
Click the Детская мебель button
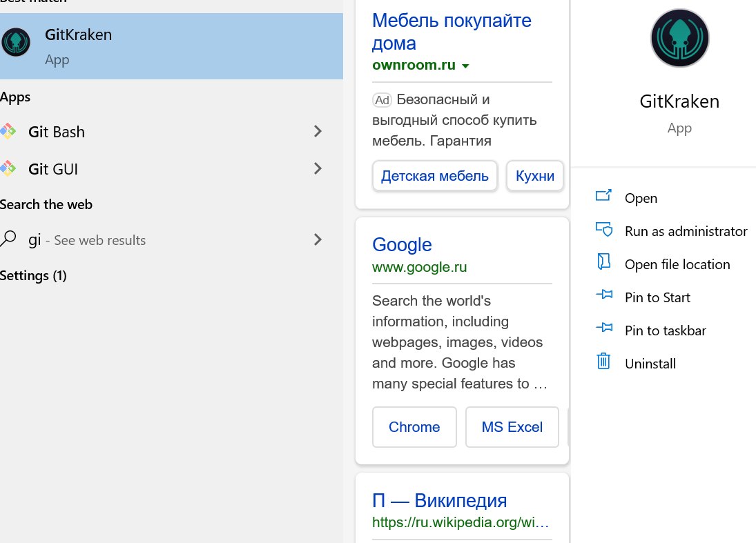[x=435, y=176]
